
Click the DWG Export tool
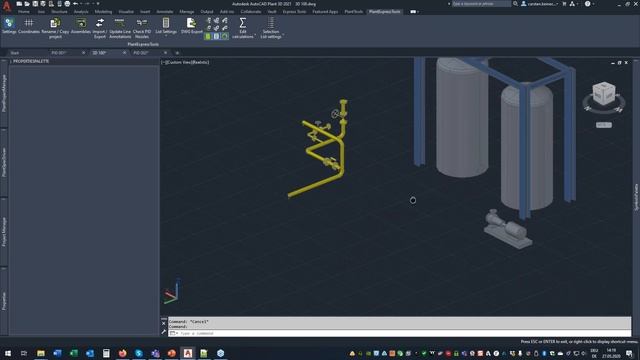(x=191, y=26)
